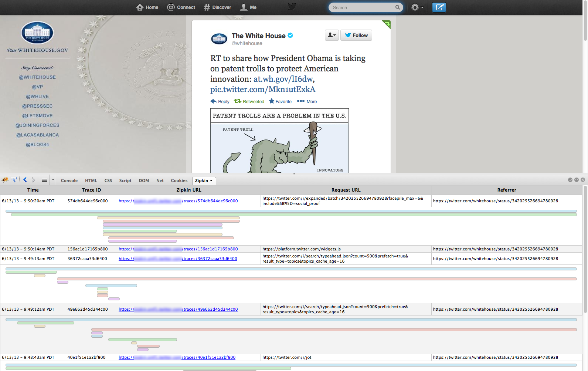Click the Zipkin URL column header
Viewport: 588px width, 371px height.
click(189, 190)
